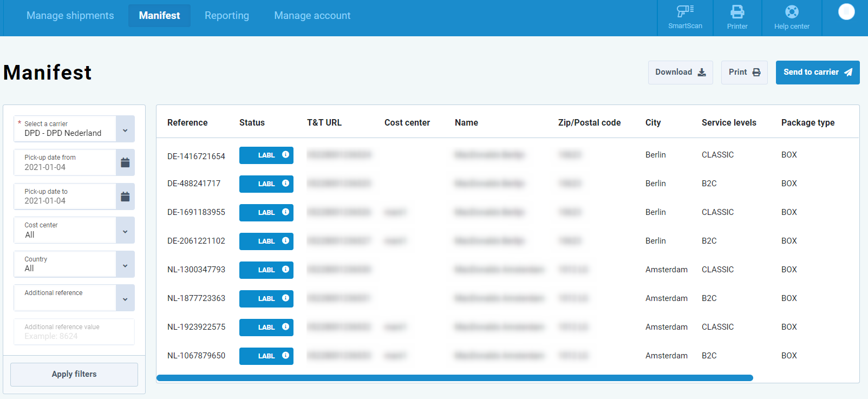Click the horizontal table scrollbar
The height and width of the screenshot is (399, 868).
click(455, 378)
